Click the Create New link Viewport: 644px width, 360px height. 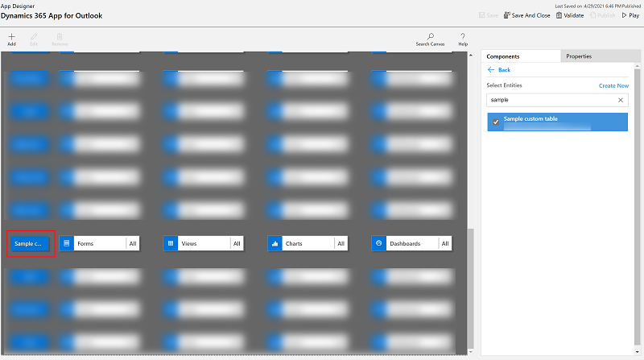(x=613, y=85)
